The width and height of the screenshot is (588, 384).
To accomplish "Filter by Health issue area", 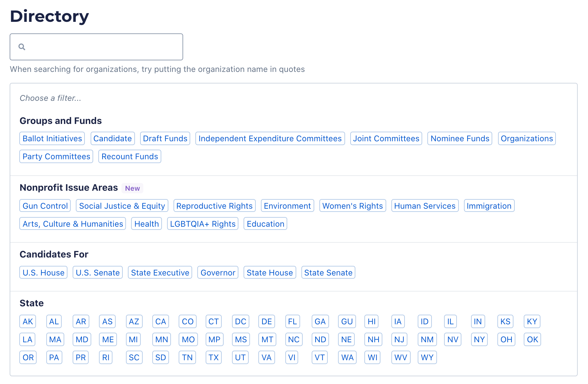I will [x=147, y=224].
